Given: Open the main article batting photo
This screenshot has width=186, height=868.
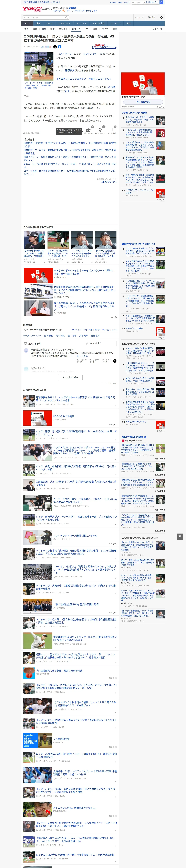Looking at the screenshot, I should click(x=39, y=66).
